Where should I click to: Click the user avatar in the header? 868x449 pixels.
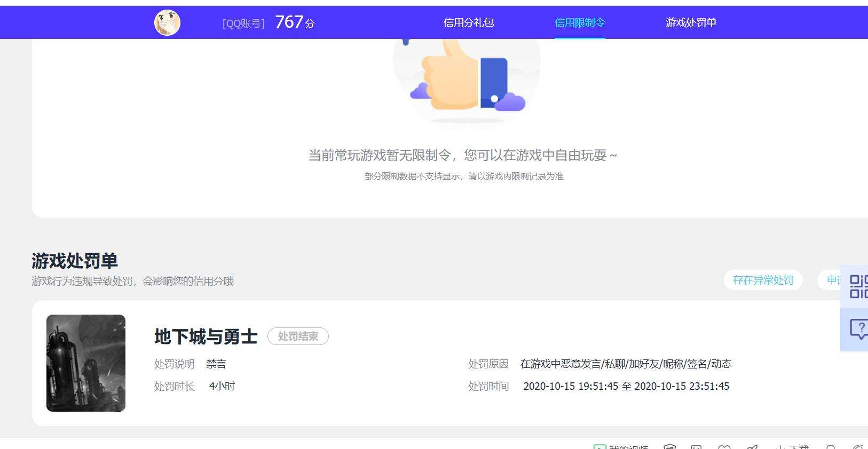[167, 22]
